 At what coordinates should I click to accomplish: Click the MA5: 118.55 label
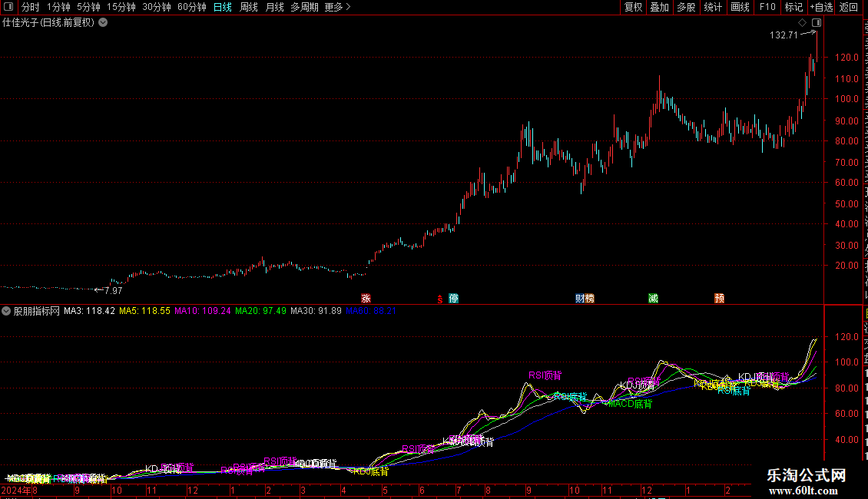[144, 311]
